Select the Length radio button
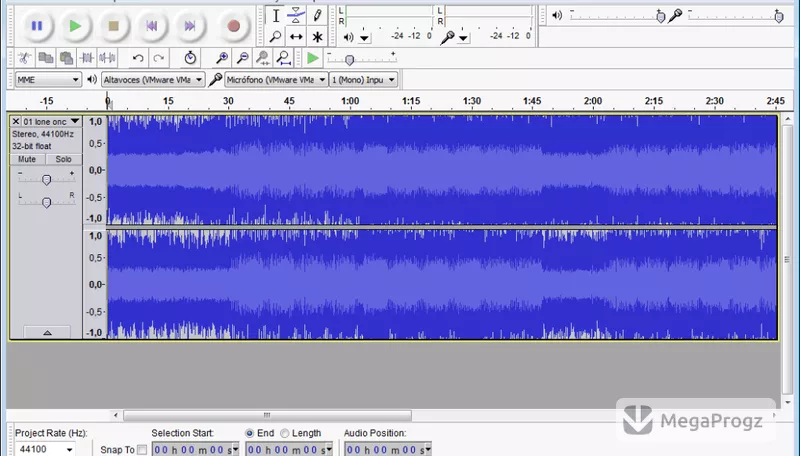 285,433
